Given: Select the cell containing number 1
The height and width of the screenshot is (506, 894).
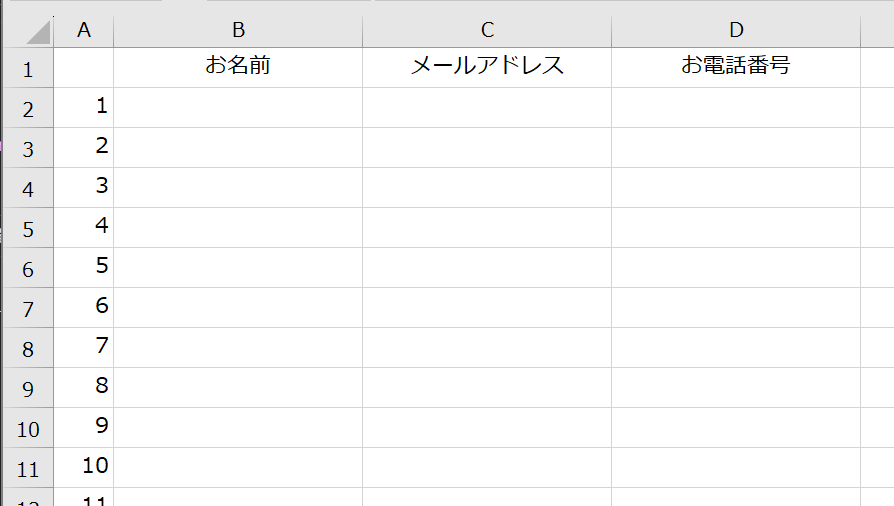Looking at the screenshot, I should pos(84,107).
